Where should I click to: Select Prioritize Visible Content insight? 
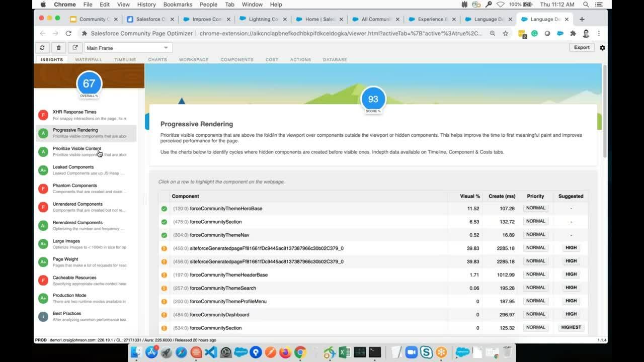[87, 151]
